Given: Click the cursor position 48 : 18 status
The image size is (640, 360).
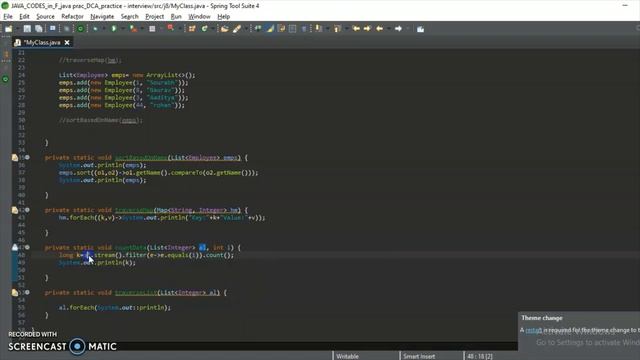Looking at the screenshot, I should click(x=480, y=356).
